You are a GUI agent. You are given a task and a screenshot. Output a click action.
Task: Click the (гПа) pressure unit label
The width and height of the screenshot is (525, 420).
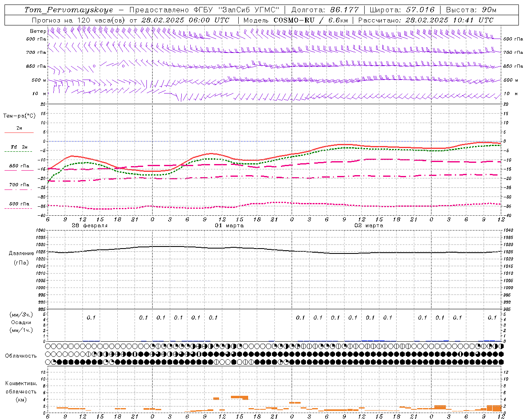coord(21,262)
